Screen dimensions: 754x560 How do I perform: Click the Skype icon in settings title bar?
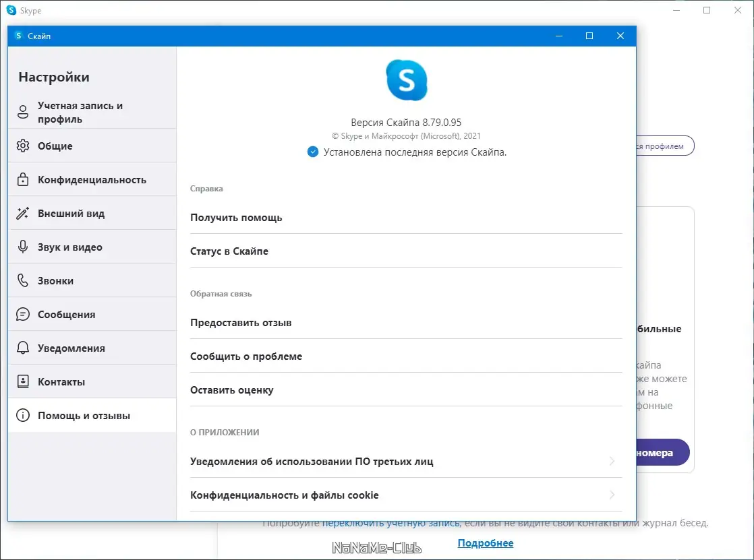pos(18,36)
